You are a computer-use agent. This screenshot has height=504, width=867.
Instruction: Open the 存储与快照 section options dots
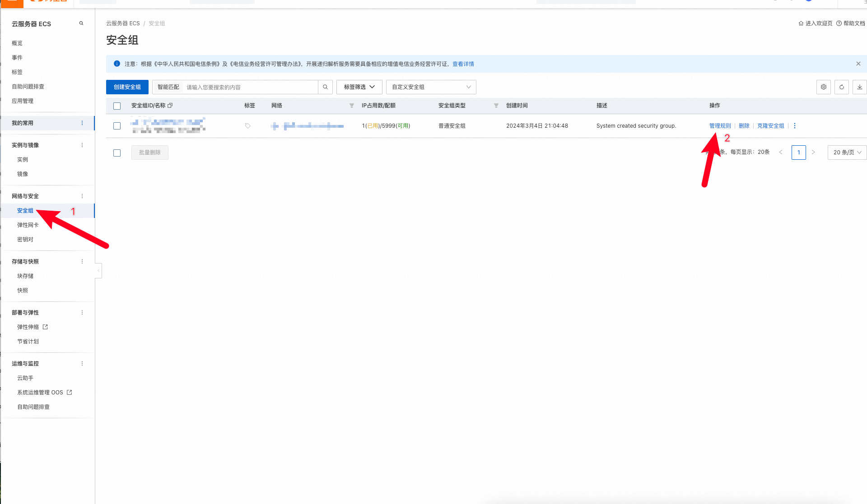pos(82,262)
